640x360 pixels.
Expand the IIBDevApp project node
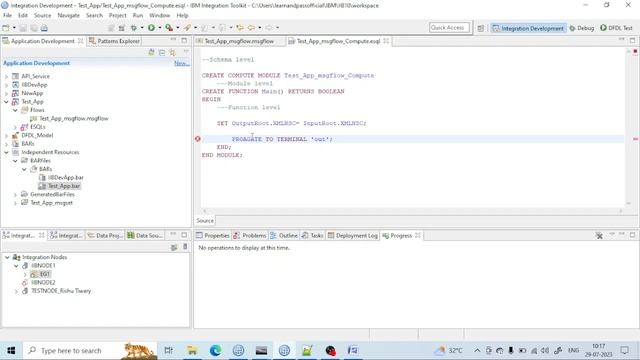(6, 85)
